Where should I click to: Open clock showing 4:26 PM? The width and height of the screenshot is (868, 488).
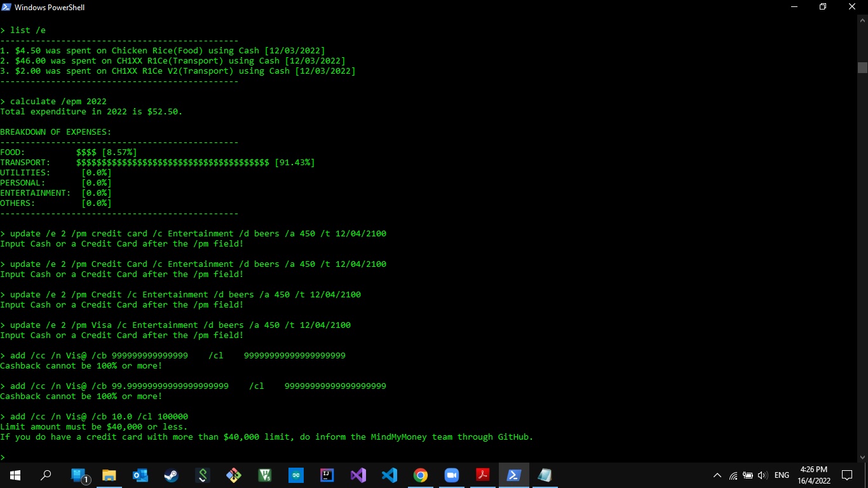point(814,475)
